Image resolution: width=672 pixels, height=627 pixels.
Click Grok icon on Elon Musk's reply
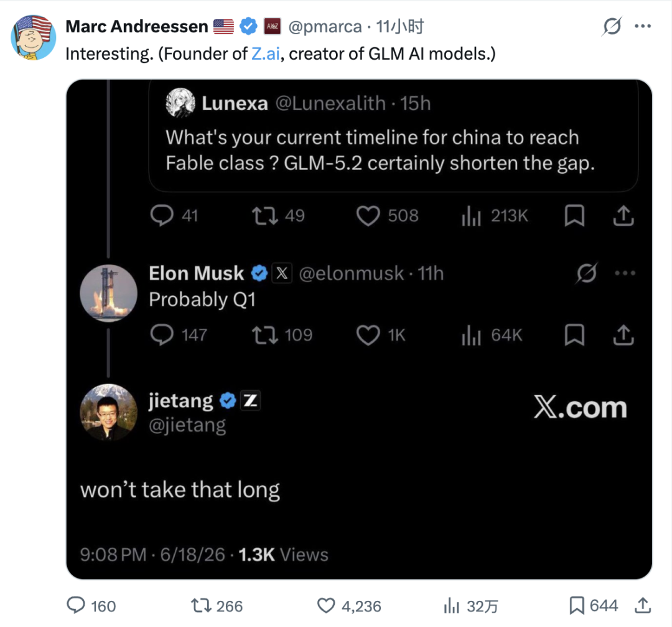coord(587,273)
